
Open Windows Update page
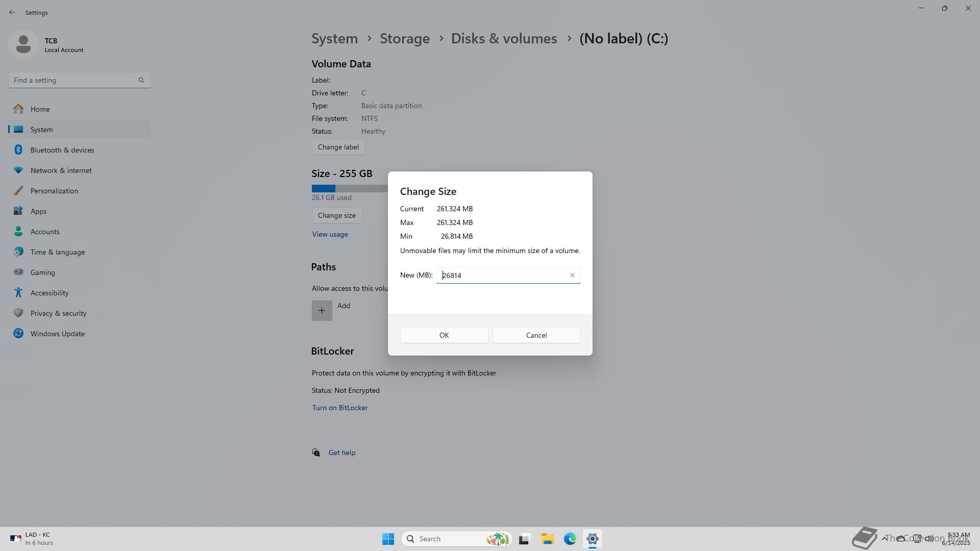point(57,334)
